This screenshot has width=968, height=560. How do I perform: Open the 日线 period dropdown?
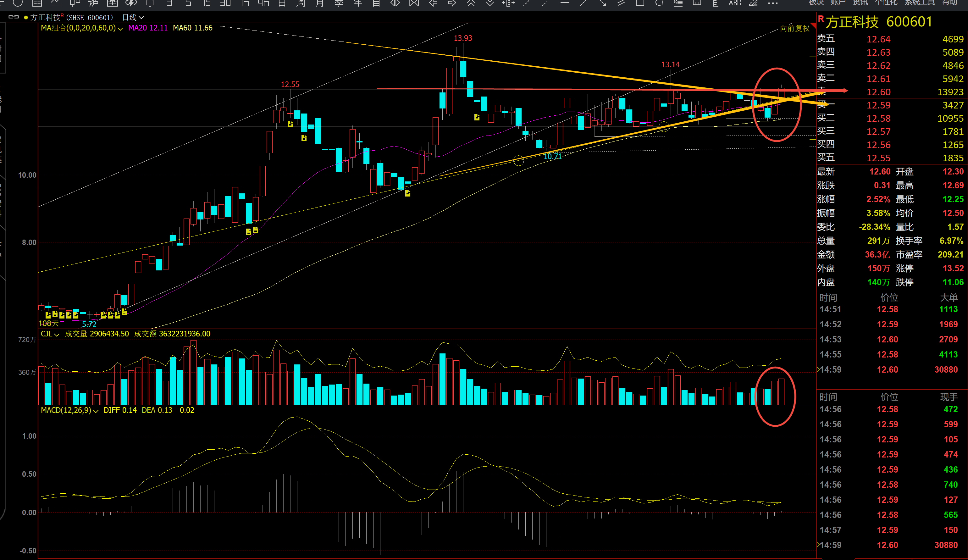[133, 18]
